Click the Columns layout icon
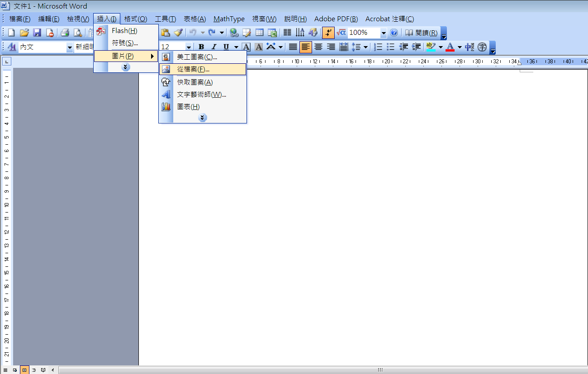 click(287, 33)
